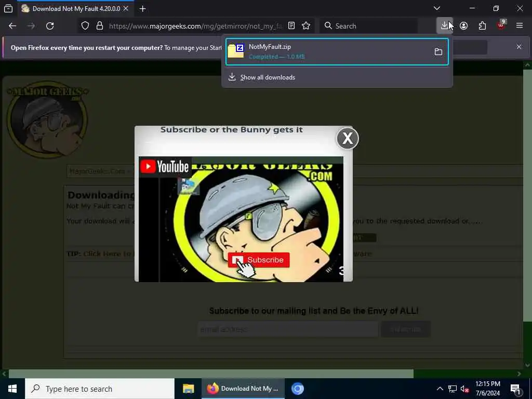Screen dimensions: 532x399
Task: Close the Download Not My Fault tab
Action: (126, 8)
